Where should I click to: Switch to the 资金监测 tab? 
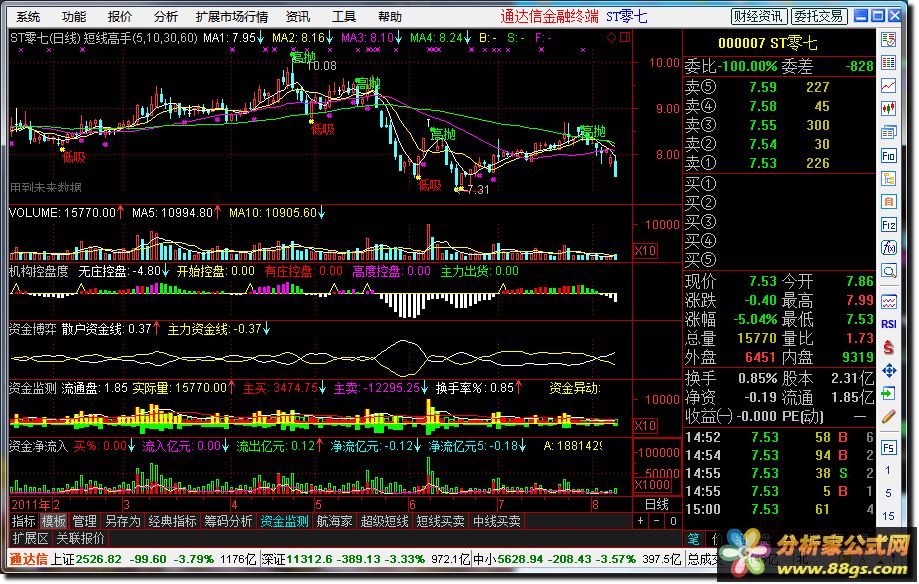coord(284,521)
